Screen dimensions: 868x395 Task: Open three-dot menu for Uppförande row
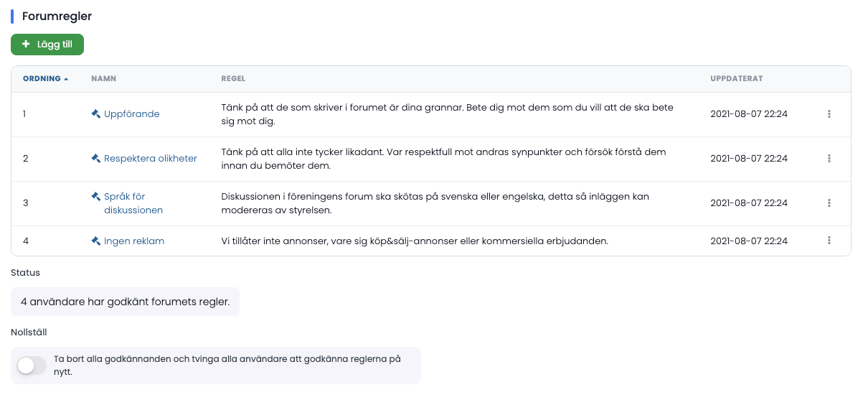pyautogui.click(x=829, y=114)
